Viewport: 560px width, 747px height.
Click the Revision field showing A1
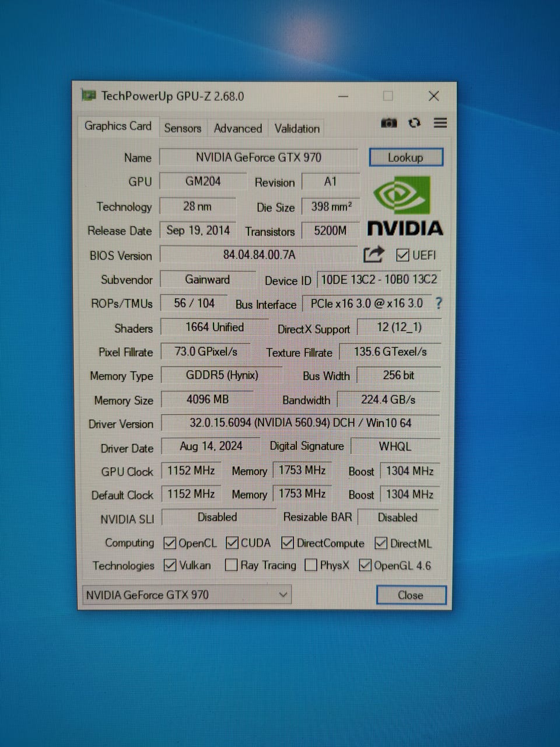tap(330, 181)
